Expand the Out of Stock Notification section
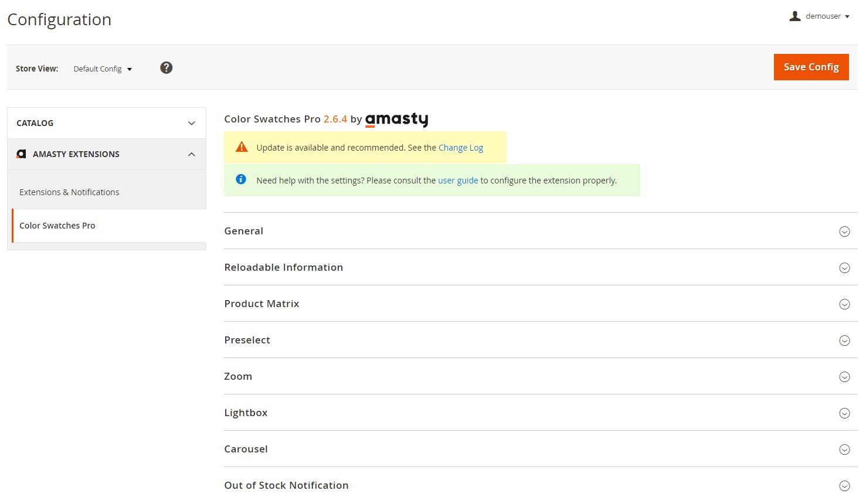Viewport: 866px width, 504px height. tap(286, 485)
